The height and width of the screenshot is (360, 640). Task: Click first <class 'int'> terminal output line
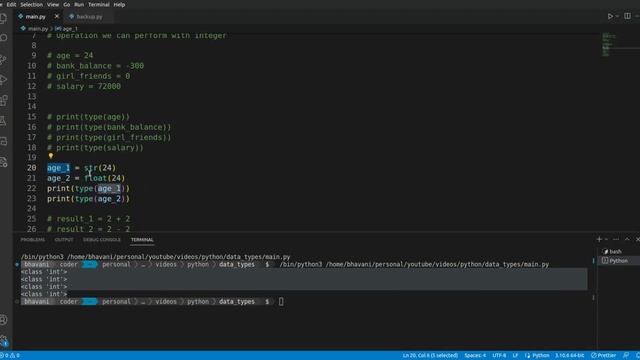[44, 272]
